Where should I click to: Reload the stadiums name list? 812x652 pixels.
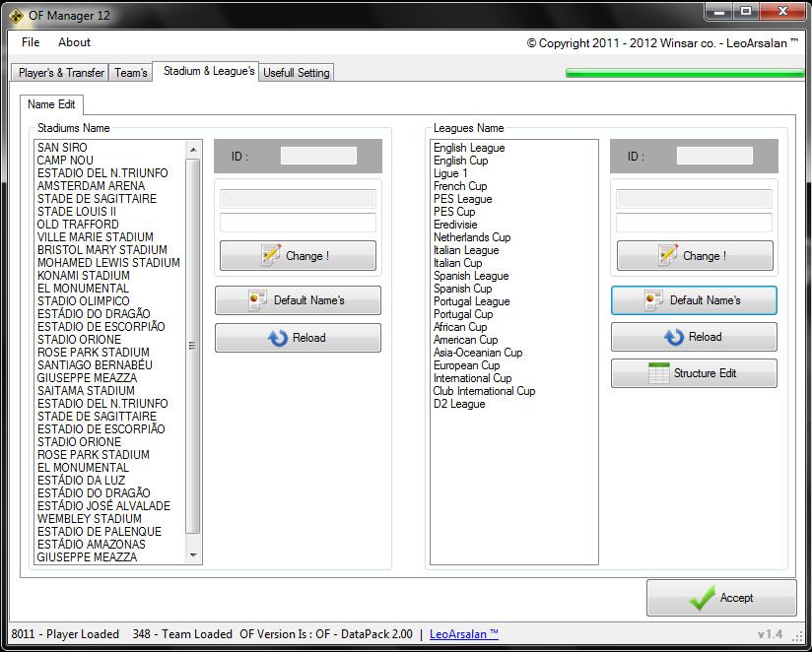coord(298,338)
